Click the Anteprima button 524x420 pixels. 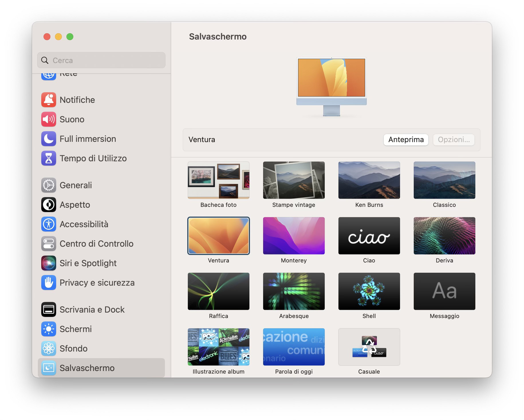(x=406, y=140)
